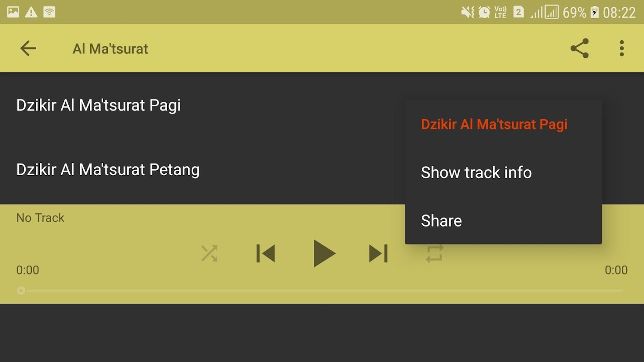Tap the warning triangle status icon

click(x=31, y=12)
